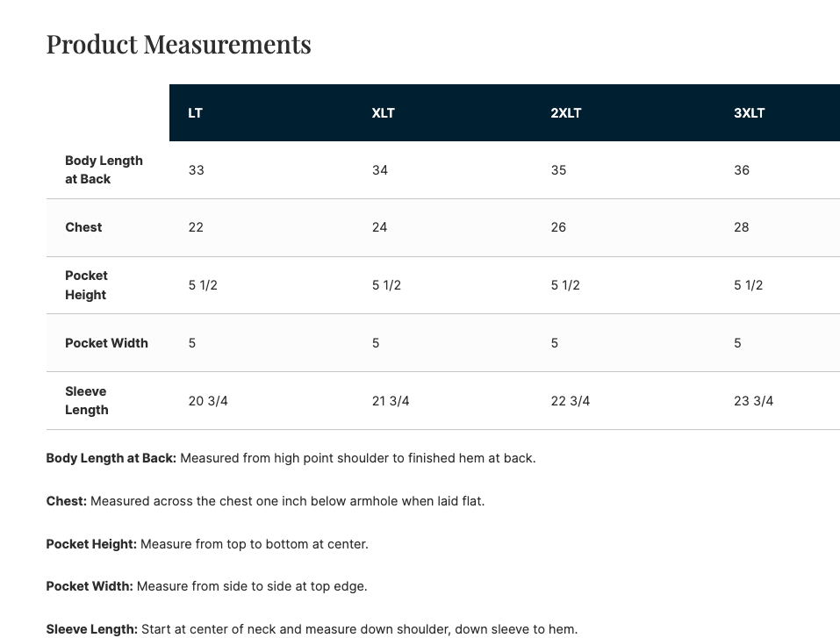Select the LT sleeve length 20 3/4
This screenshot has width=840, height=638.
[x=208, y=401]
